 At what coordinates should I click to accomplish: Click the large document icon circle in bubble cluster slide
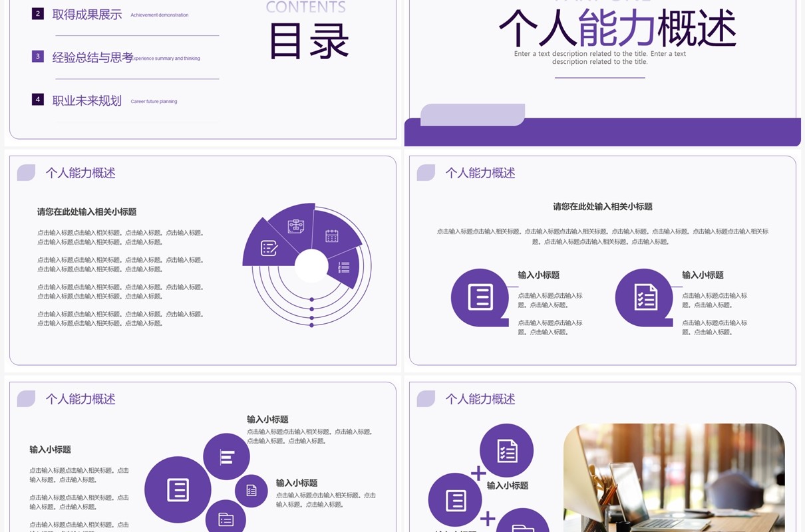(x=178, y=489)
